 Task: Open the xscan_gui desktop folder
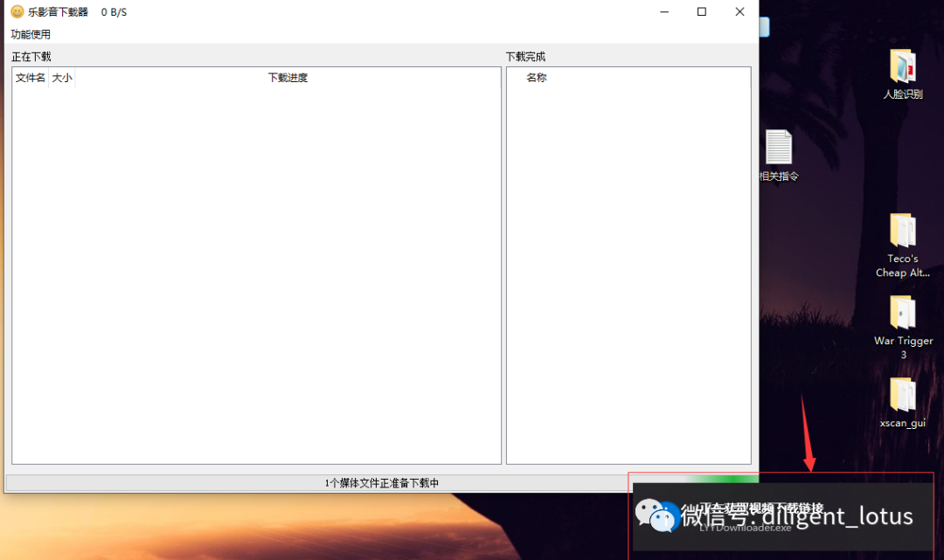click(902, 403)
